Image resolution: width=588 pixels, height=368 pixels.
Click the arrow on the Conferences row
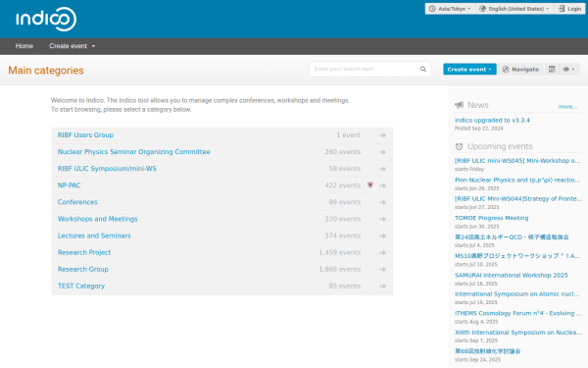point(382,202)
